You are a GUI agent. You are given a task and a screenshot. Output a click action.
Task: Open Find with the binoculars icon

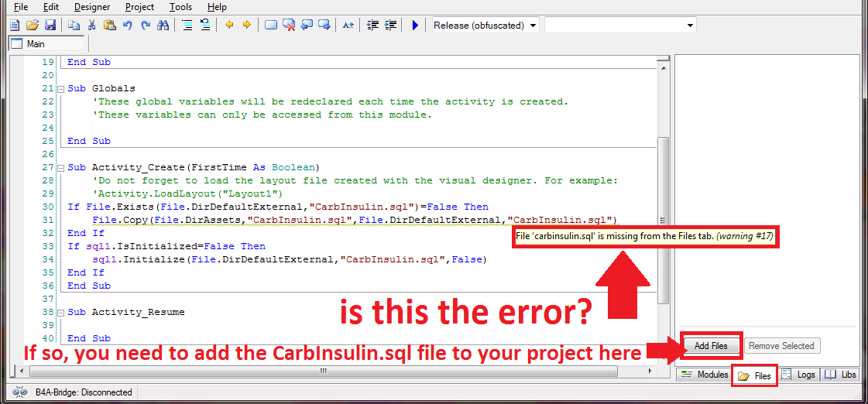(163, 25)
